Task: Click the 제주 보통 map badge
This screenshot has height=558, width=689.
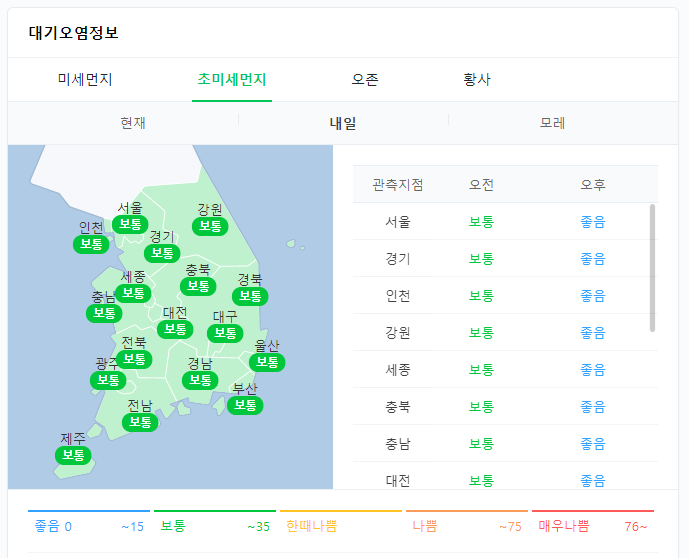Action: [73, 455]
